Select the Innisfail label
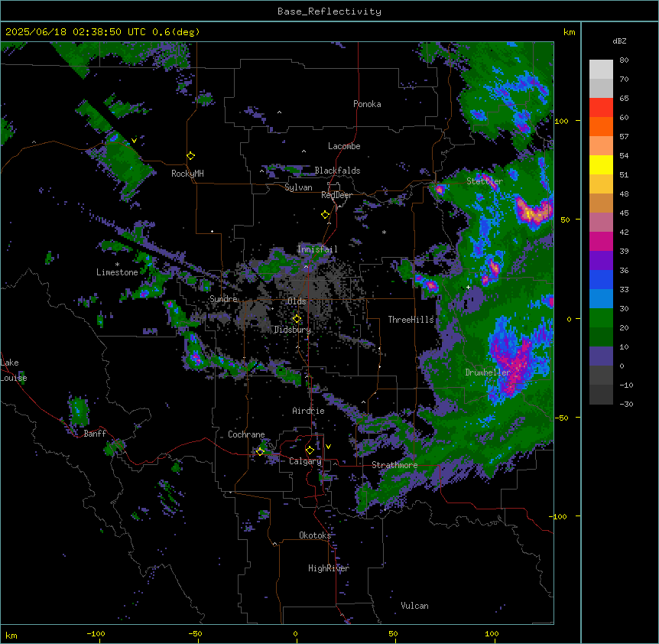 [317, 249]
